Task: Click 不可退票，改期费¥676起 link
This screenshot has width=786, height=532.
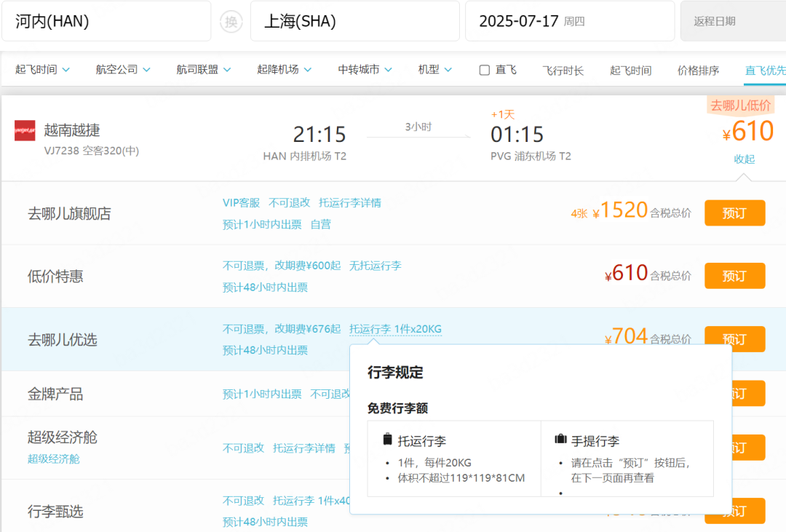Action: click(282, 329)
